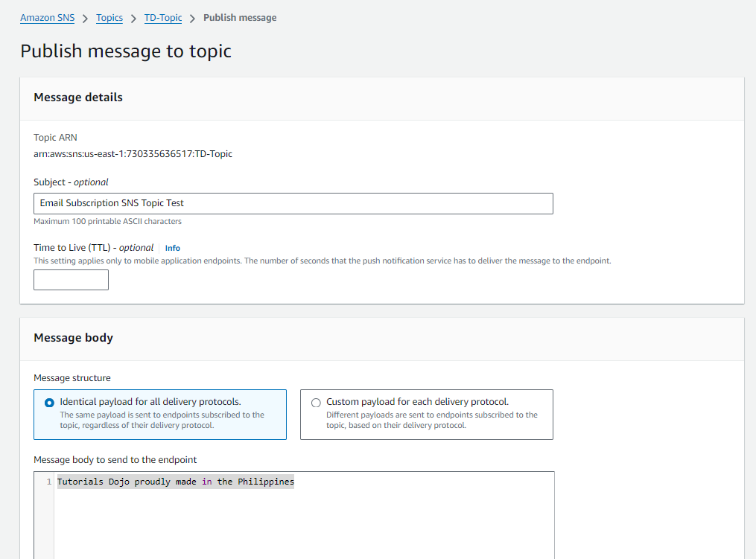Click the chevron after Topics breadcrumb

pyautogui.click(x=134, y=18)
